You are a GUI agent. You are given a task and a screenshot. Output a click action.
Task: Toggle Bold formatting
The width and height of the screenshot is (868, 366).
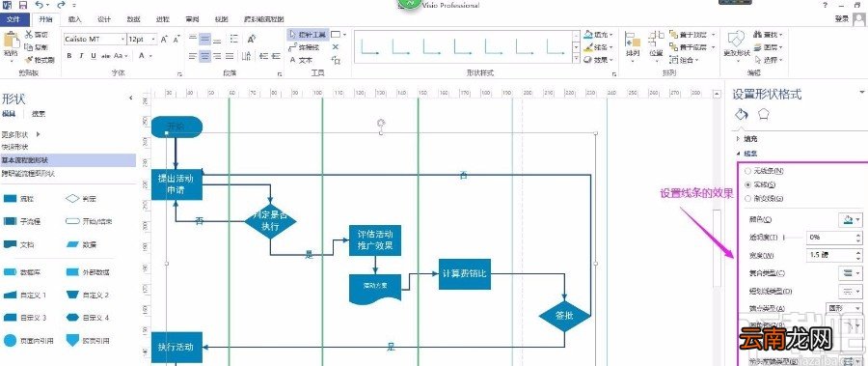click(69, 55)
